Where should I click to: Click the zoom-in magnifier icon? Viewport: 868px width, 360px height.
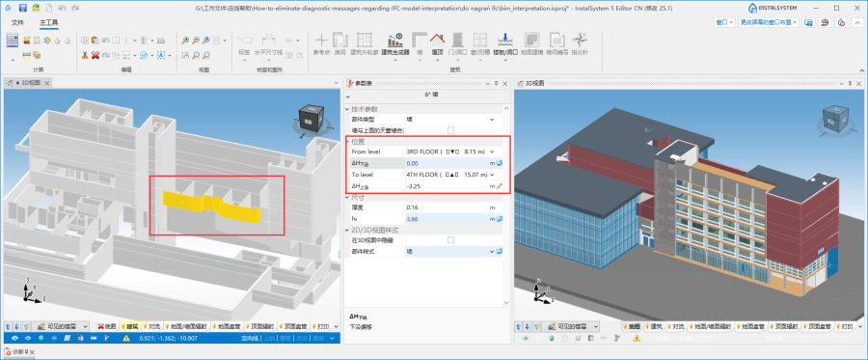185,41
